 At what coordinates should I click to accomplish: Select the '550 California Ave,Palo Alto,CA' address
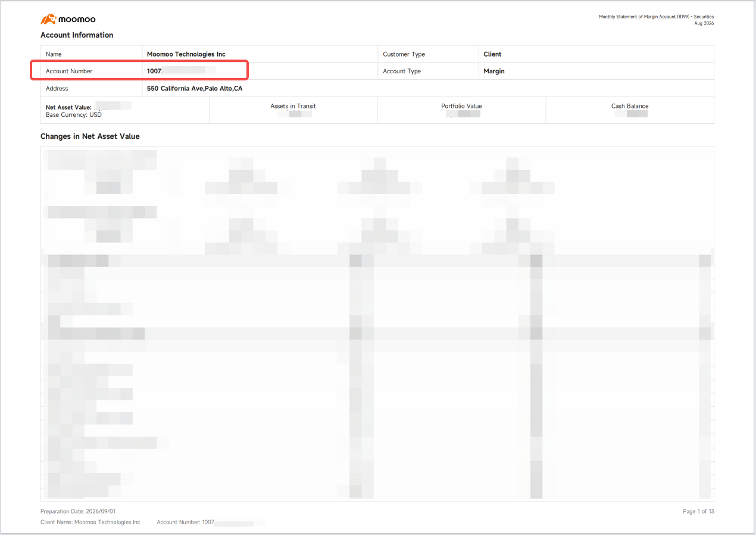point(195,89)
